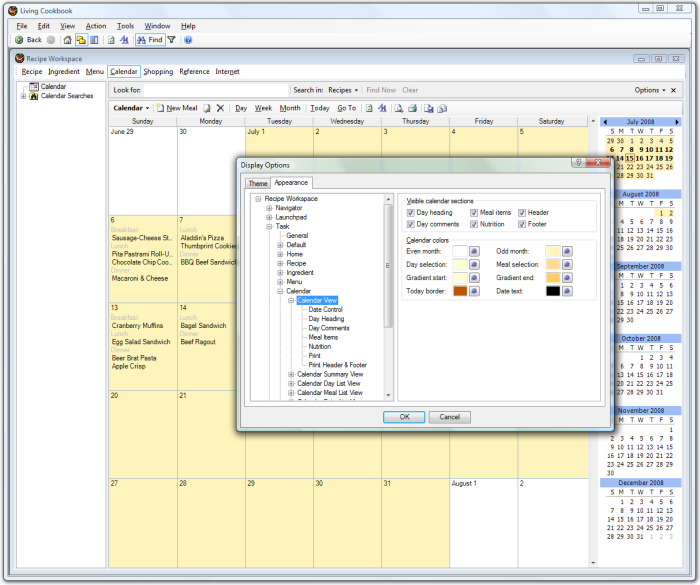The height and width of the screenshot is (585, 700).
Task: Click the Go To button
Action: pyautogui.click(x=347, y=108)
